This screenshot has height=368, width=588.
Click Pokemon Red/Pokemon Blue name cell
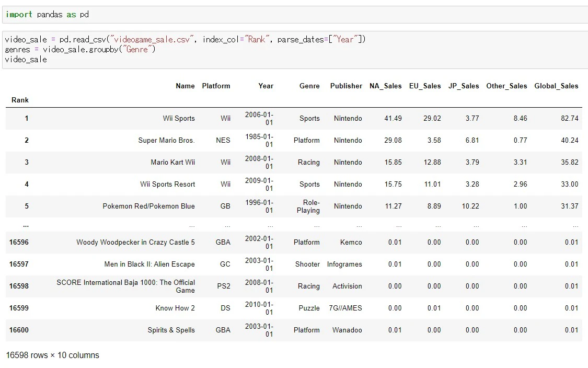[149, 206]
